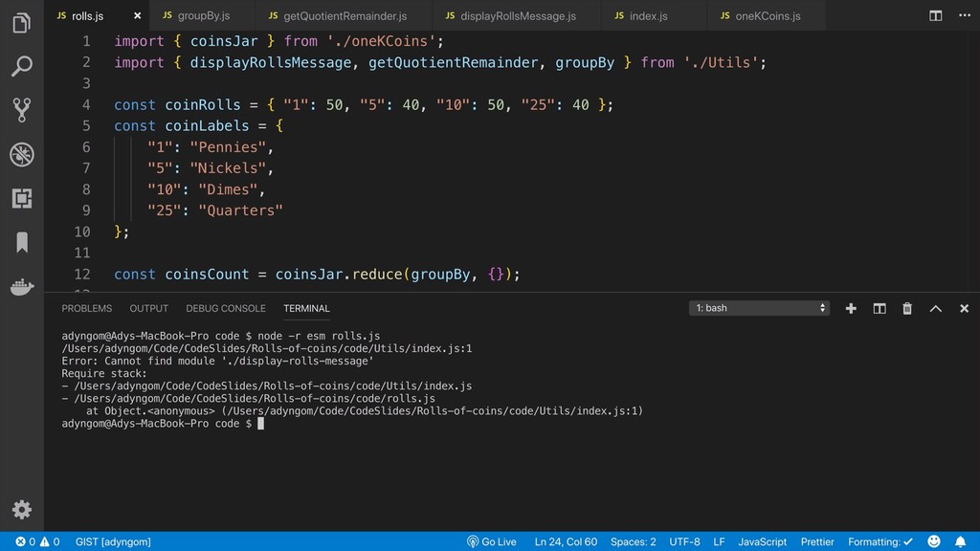Select the TERMINAL panel tab
This screenshot has height=551, width=980.
tap(306, 309)
